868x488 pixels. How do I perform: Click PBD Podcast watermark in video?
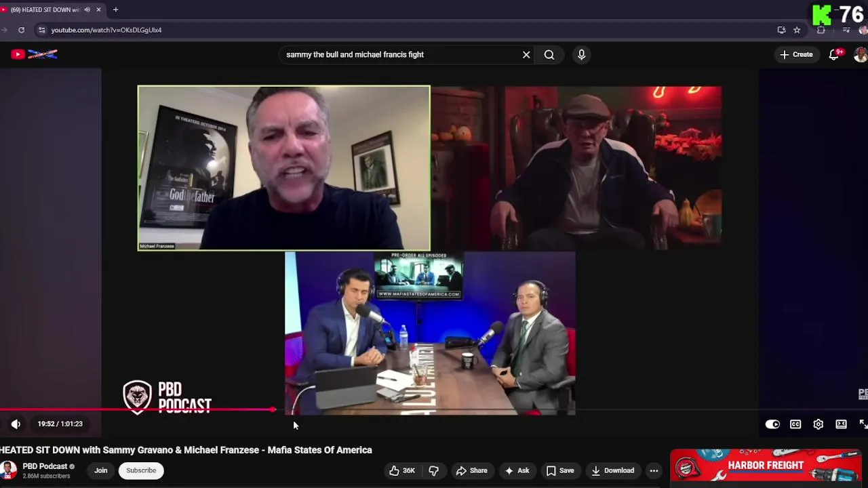(167, 398)
